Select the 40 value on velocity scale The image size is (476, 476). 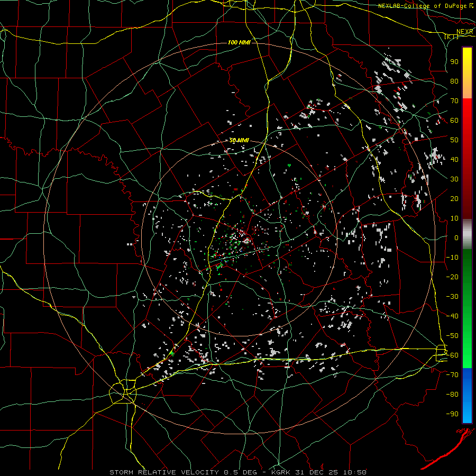[x=454, y=159]
